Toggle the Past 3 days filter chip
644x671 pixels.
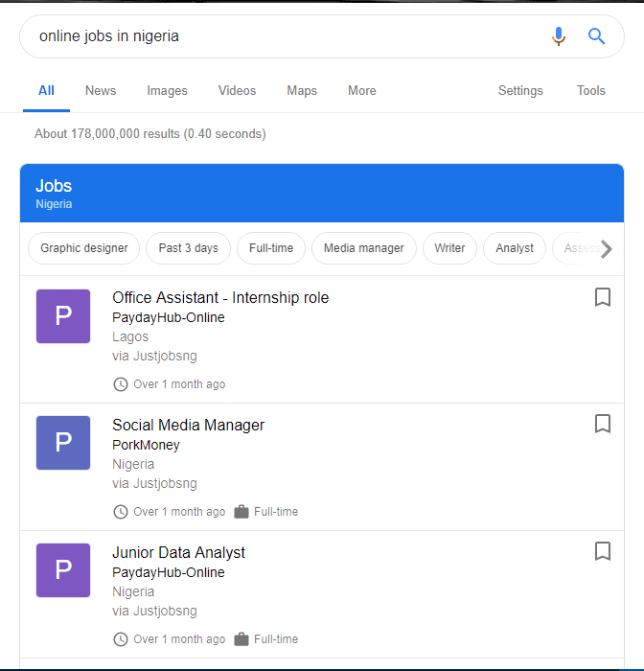pos(188,248)
